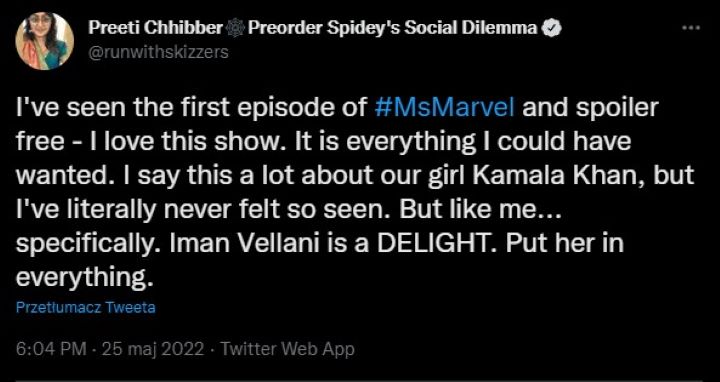The height and width of the screenshot is (382, 720).
Task: Open the #MsMarvel hashtag
Action: point(444,108)
